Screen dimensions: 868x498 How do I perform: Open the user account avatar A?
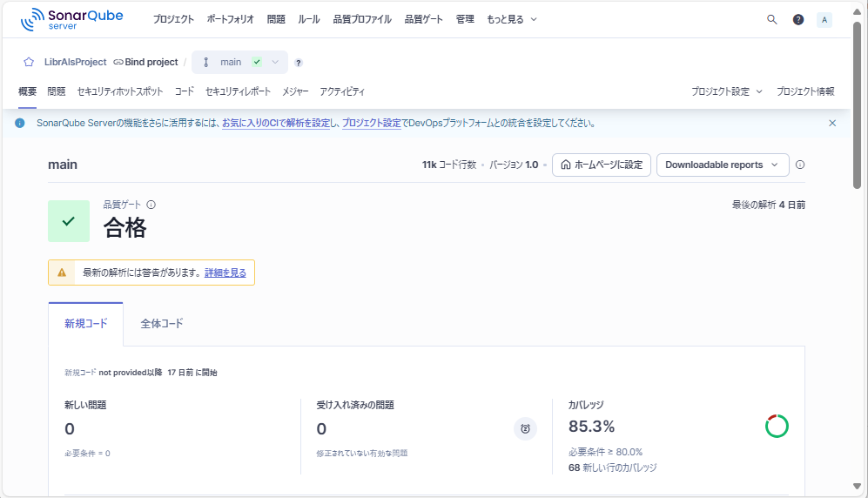point(824,19)
